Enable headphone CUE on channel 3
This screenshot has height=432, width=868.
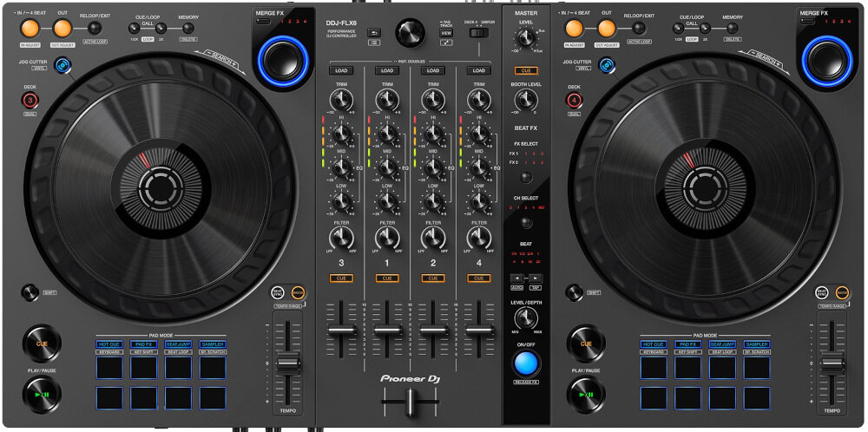click(x=341, y=278)
